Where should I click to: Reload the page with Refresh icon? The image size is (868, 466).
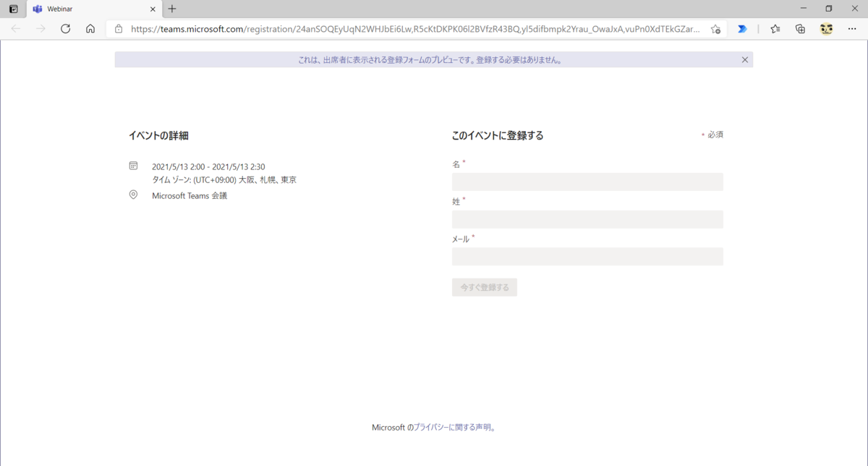pos(65,29)
